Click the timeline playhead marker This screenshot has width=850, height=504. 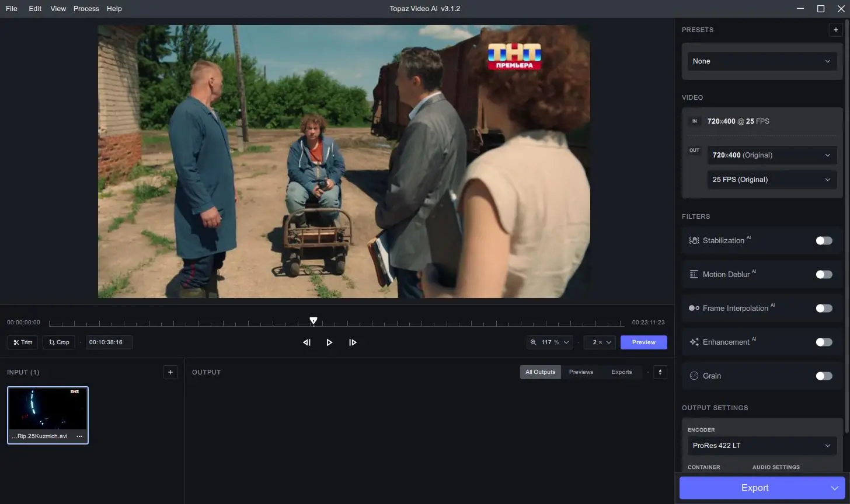click(x=313, y=321)
